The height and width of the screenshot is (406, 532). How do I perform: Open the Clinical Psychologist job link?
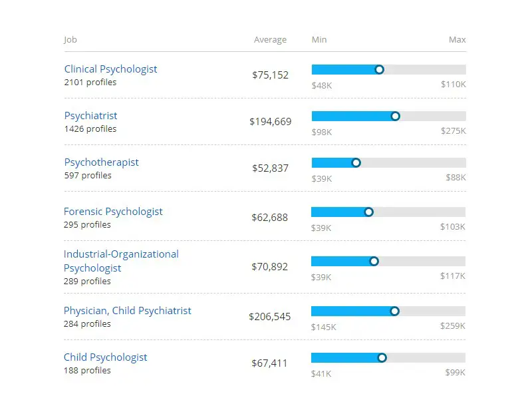[x=110, y=69]
